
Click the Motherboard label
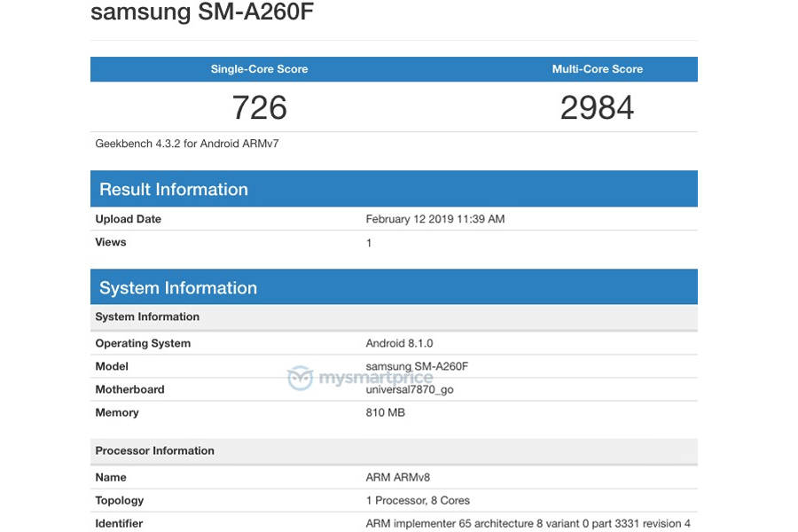(x=129, y=389)
